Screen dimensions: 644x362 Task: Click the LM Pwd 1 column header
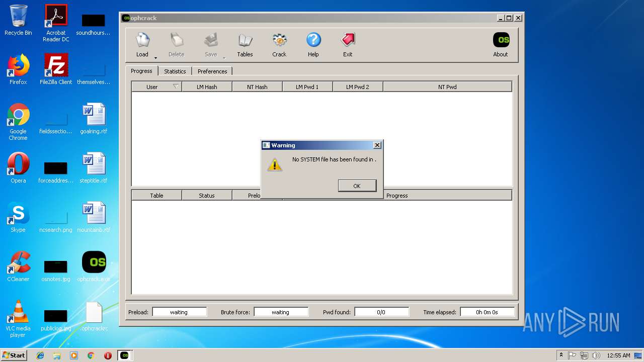(307, 87)
